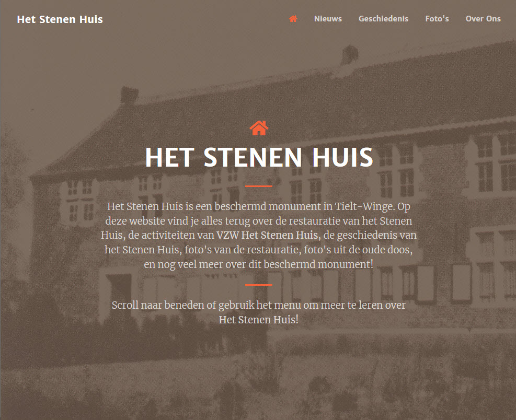Click the 'Scroll naar beneden' sentence
The image size is (516, 420).
259,312
